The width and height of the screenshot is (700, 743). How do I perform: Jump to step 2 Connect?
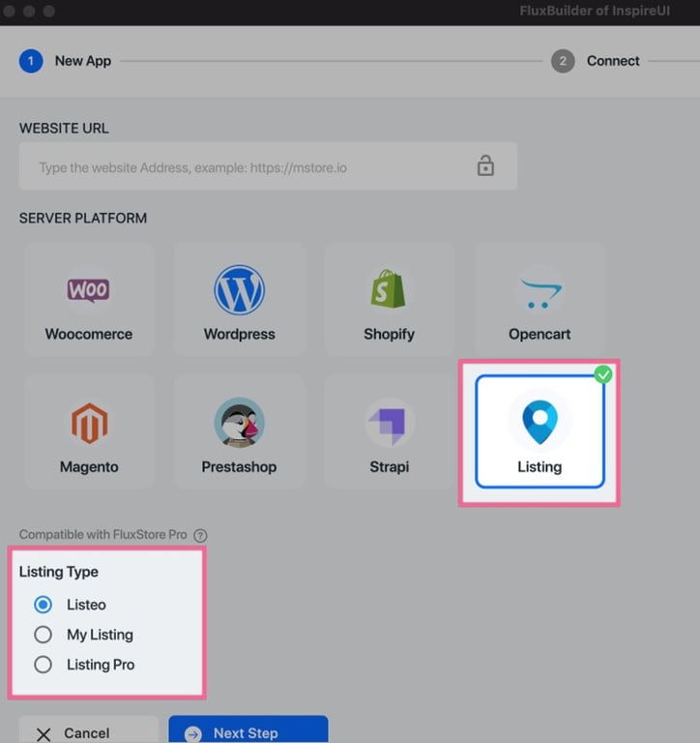coord(596,61)
